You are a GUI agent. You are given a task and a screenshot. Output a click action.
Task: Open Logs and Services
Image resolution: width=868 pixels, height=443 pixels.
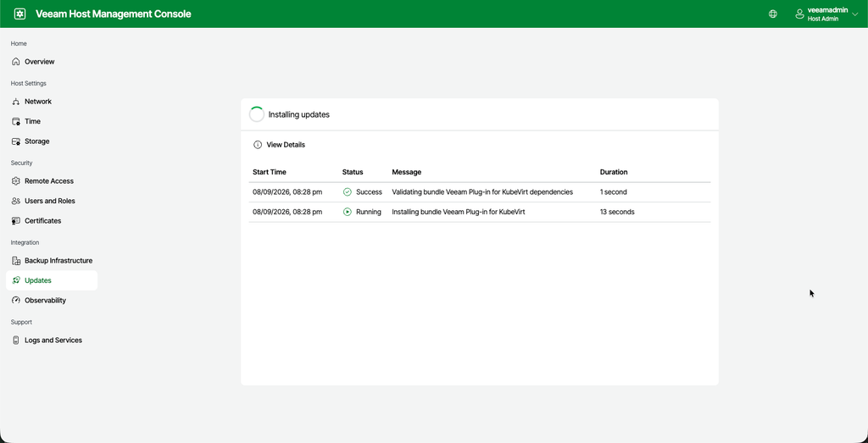[52, 341]
